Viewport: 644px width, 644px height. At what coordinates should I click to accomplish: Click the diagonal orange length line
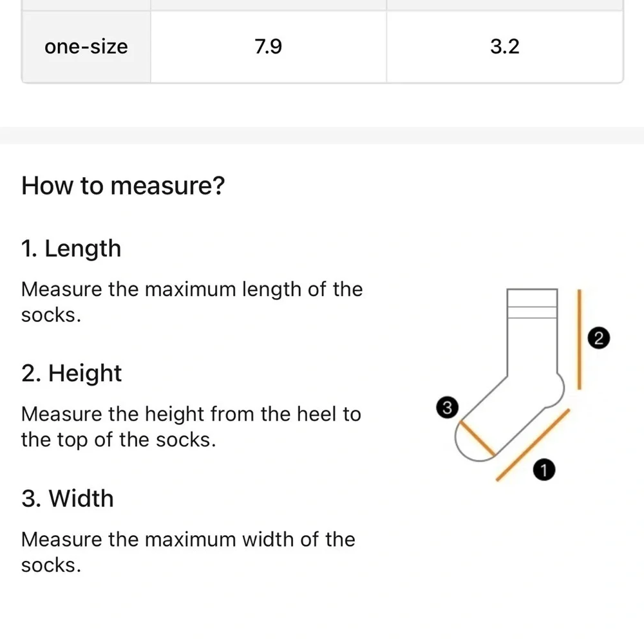[x=533, y=445]
